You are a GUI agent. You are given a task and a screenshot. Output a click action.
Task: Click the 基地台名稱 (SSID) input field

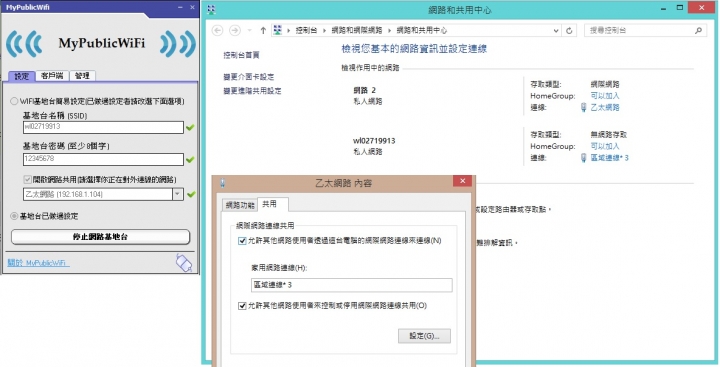click(103, 127)
